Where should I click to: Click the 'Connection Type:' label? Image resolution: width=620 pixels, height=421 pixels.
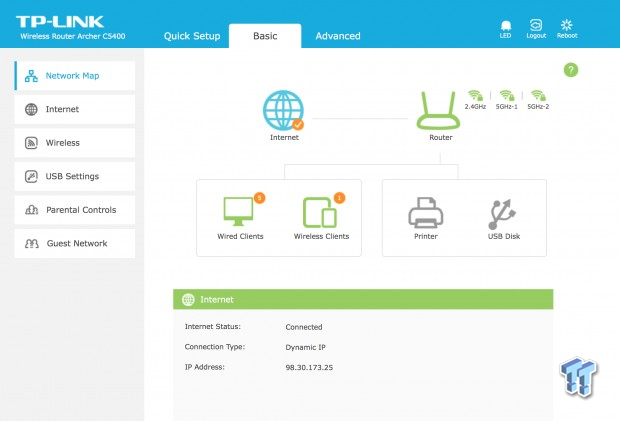(215, 347)
